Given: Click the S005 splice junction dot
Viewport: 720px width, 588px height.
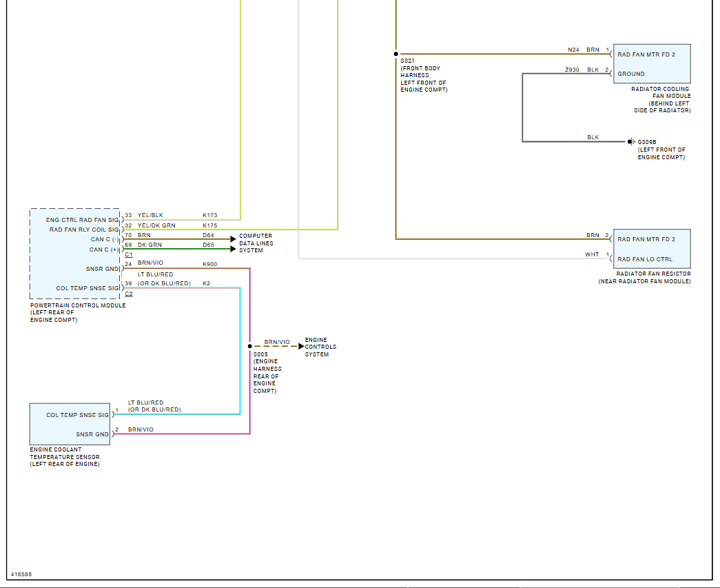Looking at the screenshot, I should (x=249, y=346).
